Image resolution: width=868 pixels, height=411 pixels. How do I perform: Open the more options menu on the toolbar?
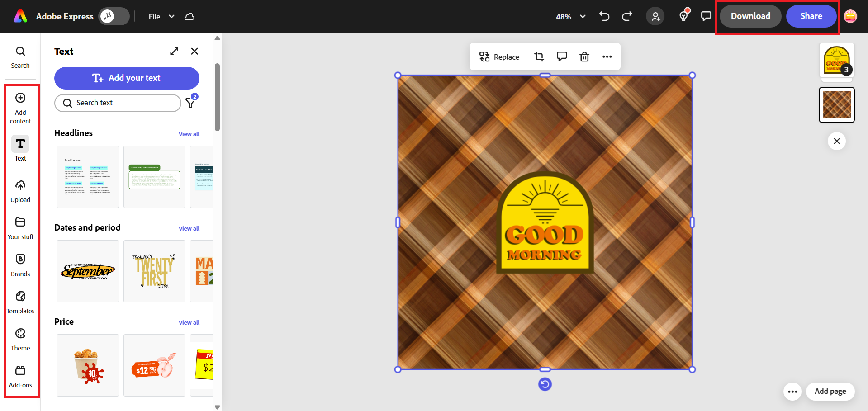[607, 57]
